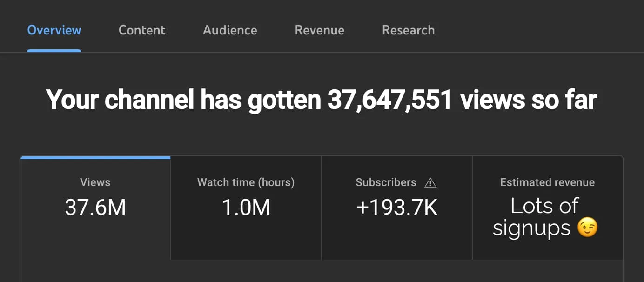This screenshot has width=644, height=282.
Task: Switch to the Content tab
Action: coord(142,30)
